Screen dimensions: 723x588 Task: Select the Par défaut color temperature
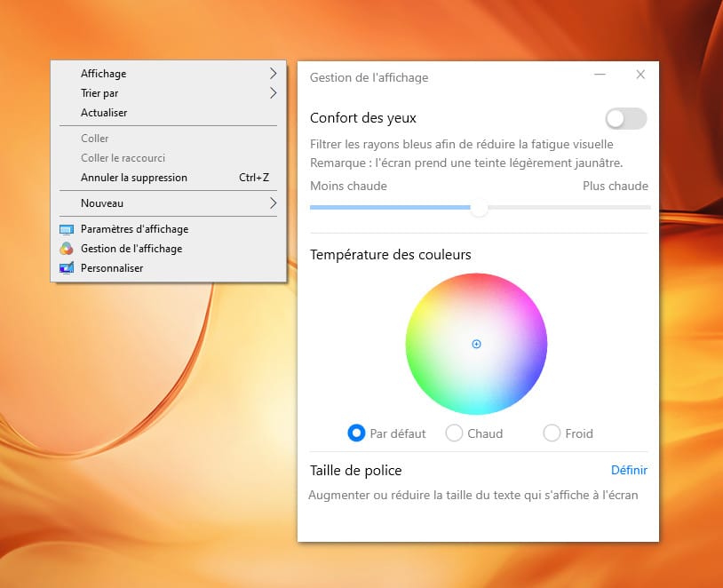[x=356, y=433]
